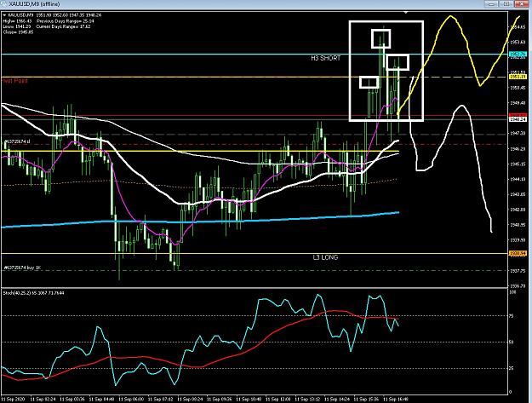Click the 11 Sep 2020 date label
Viewport: 532px width, 403px height.
pos(13,399)
